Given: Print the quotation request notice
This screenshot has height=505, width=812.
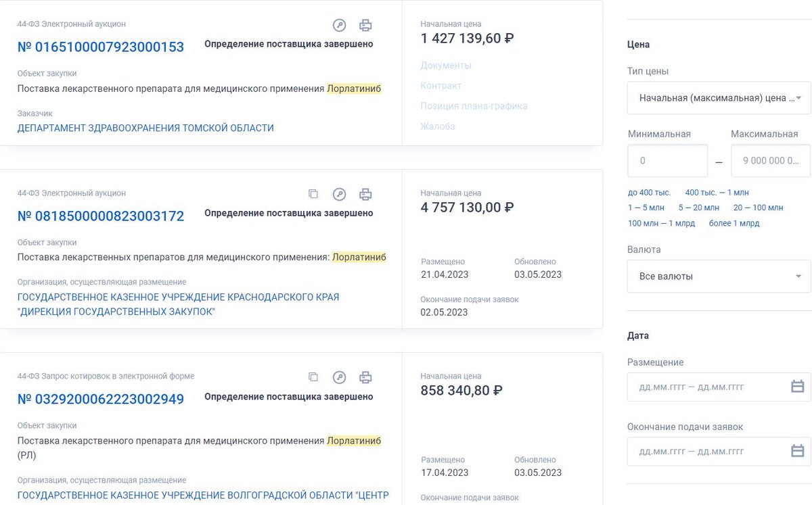Looking at the screenshot, I should tap(365, 377).
